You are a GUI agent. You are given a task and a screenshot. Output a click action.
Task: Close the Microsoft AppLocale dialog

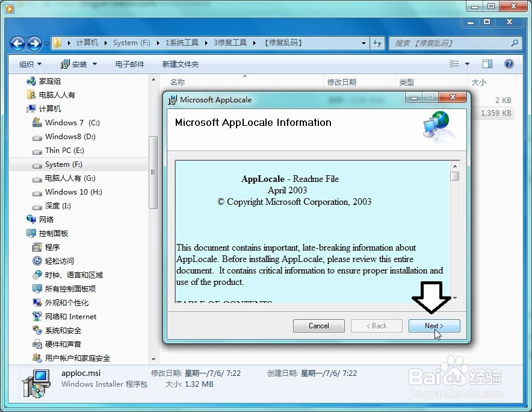pos(453,98)
